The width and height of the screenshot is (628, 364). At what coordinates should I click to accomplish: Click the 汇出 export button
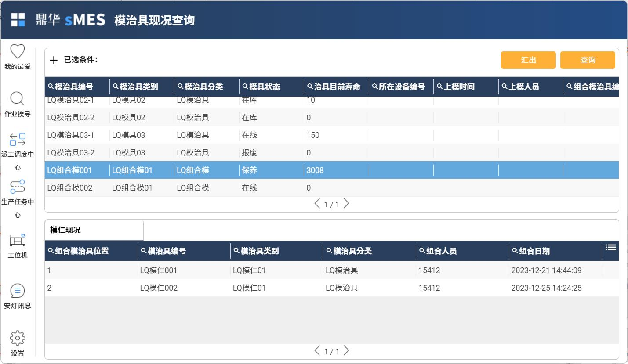click(528, 60)
